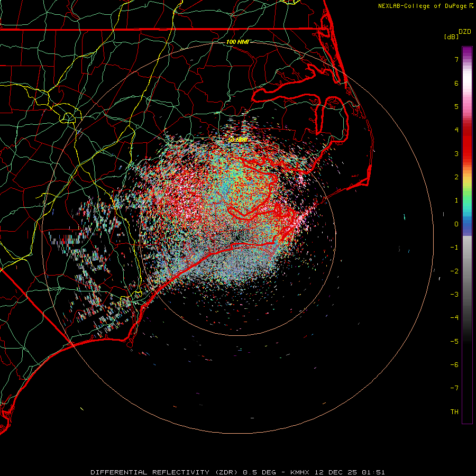Click the 3 value on color scale
The image size is (476, 476).
pos(456,153)
